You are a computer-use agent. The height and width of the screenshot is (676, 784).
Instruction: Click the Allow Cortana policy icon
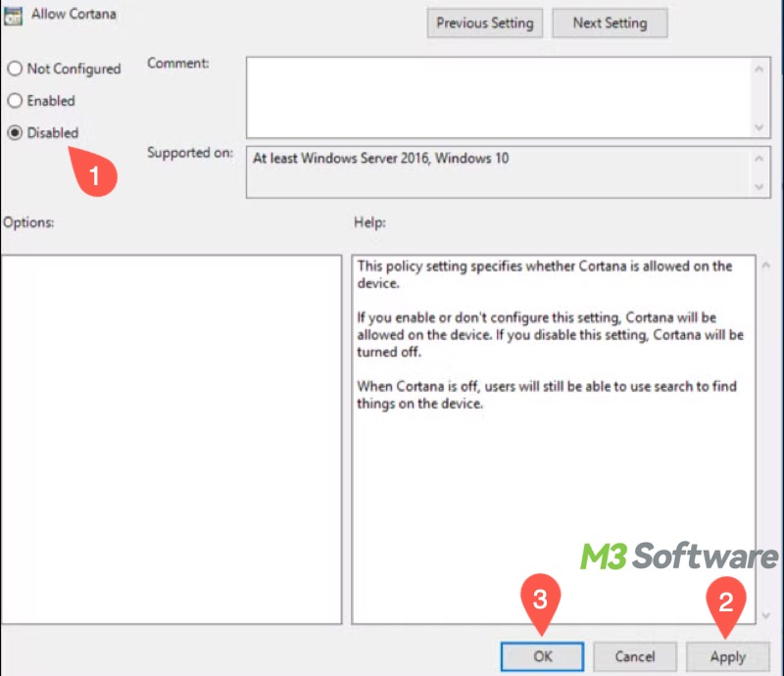coord(13,16)
